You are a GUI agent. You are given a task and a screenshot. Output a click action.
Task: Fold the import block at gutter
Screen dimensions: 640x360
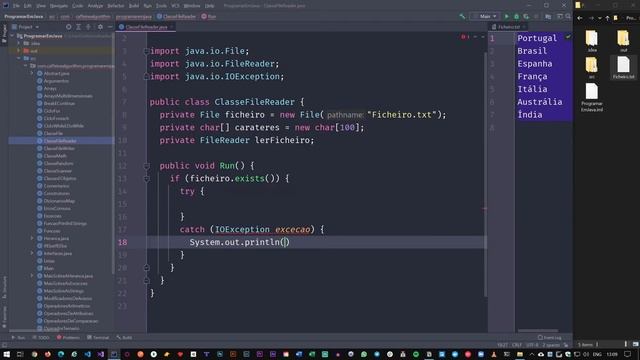(147, 51)
